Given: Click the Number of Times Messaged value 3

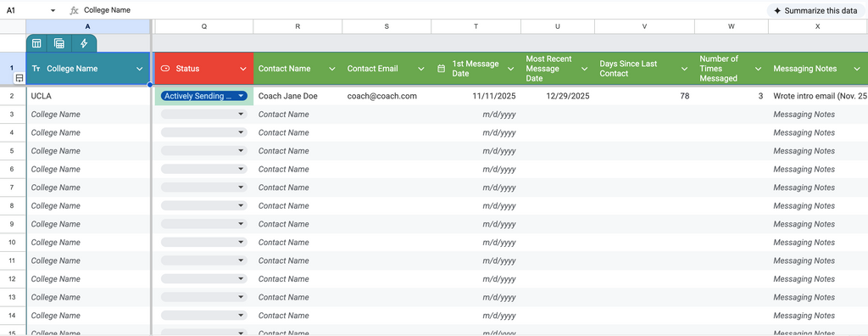Looking at the screenshot, I should click(x=732, y=96).
